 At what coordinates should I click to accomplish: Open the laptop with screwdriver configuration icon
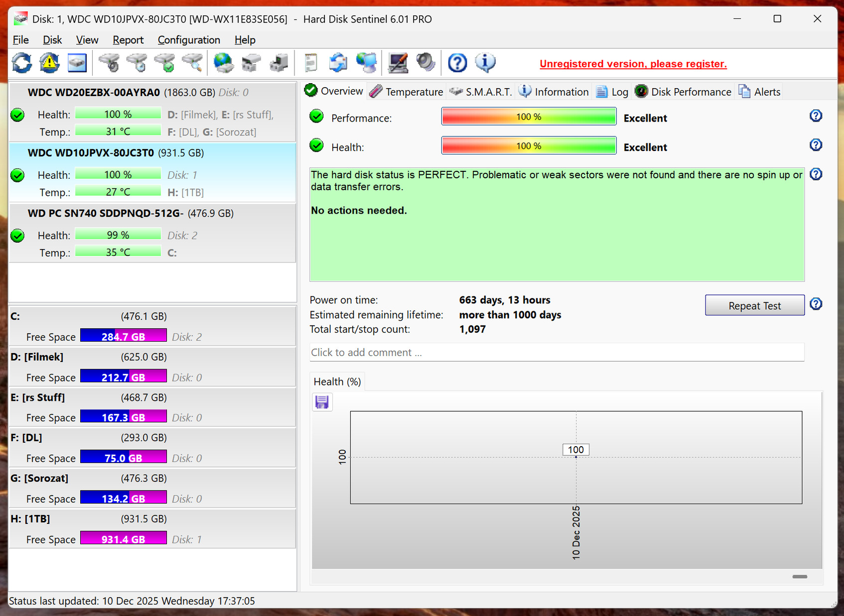pyautogui.click(x=398, y=63)
